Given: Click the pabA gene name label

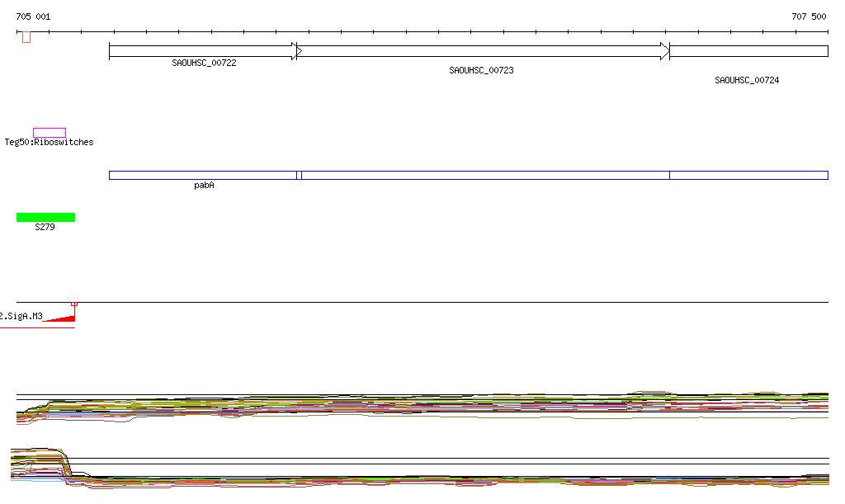Looking at the screenshot, I should pyautogui.click(x=204, y=186).
